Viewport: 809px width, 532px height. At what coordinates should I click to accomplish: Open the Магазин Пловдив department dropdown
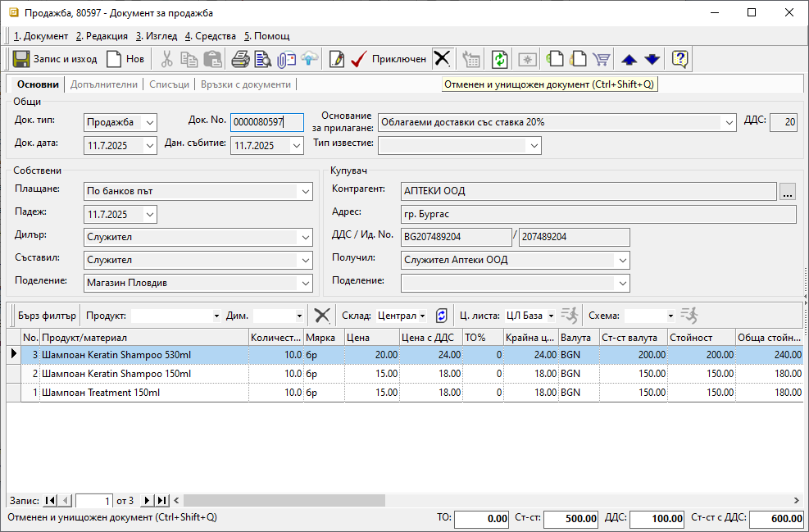[306, 283]
